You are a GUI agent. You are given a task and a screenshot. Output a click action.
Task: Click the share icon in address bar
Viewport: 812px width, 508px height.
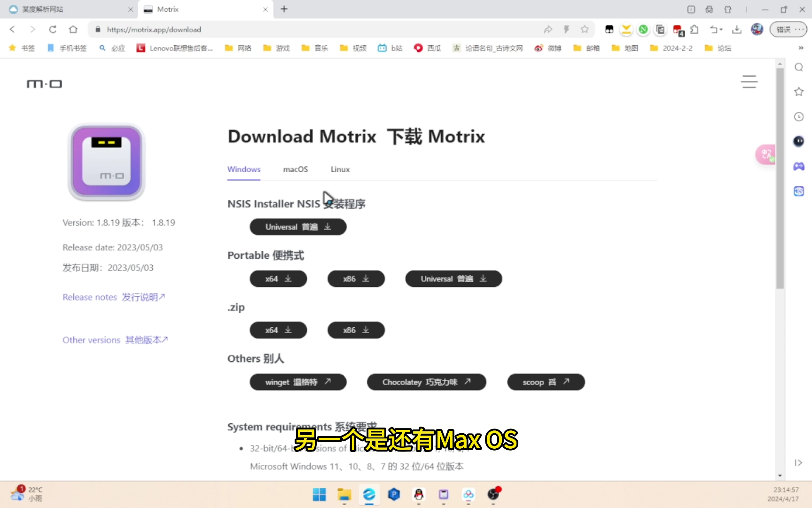coord(548,29)
